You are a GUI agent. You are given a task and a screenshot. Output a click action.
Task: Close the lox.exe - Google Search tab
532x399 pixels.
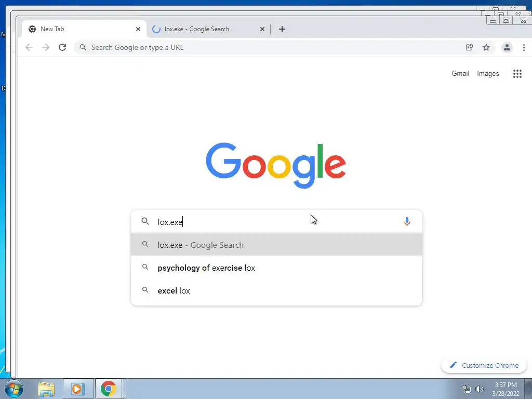[x=262, y=29]
